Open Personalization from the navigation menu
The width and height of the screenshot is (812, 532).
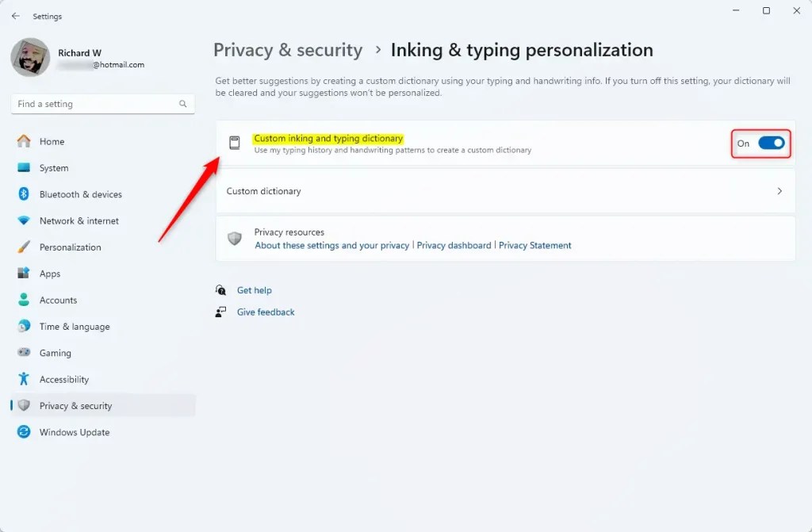[x=70, y=247]
